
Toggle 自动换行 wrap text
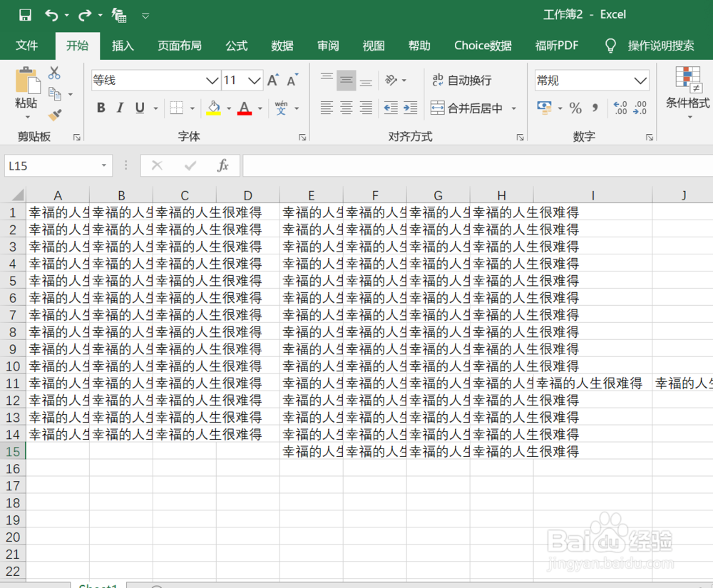[461, 81]
